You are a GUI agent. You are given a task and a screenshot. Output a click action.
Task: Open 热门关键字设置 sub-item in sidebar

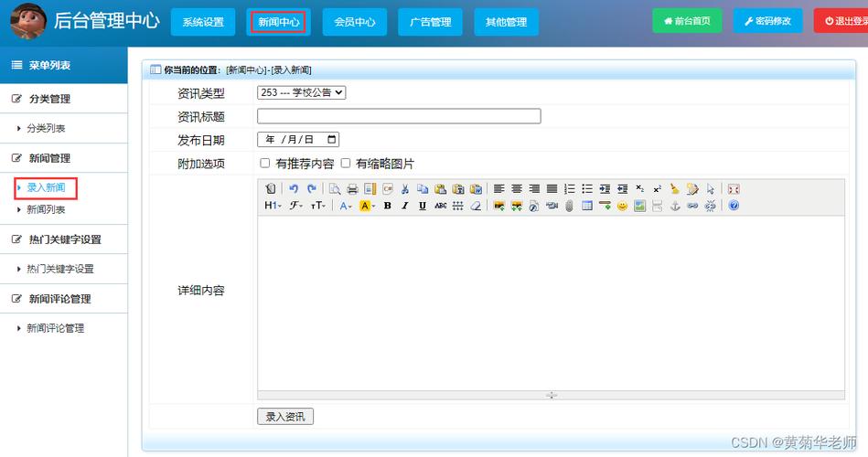click(60, 269)
